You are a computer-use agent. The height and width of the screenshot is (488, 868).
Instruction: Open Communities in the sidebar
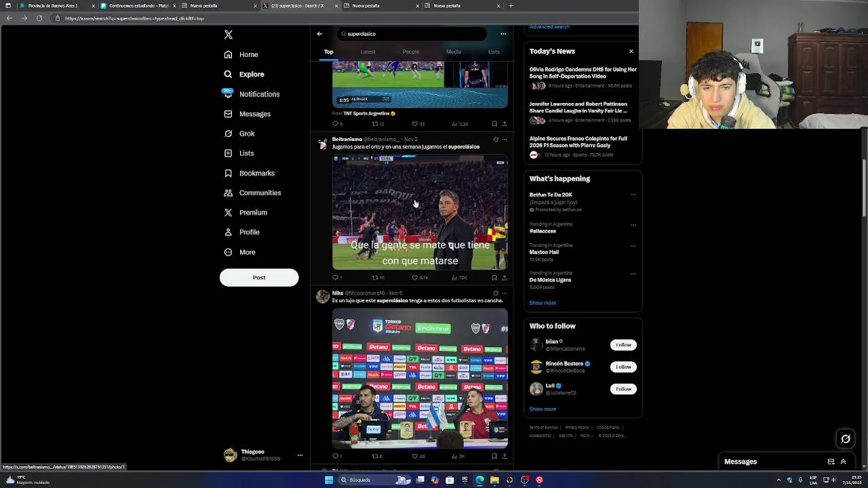coord(252,192)
